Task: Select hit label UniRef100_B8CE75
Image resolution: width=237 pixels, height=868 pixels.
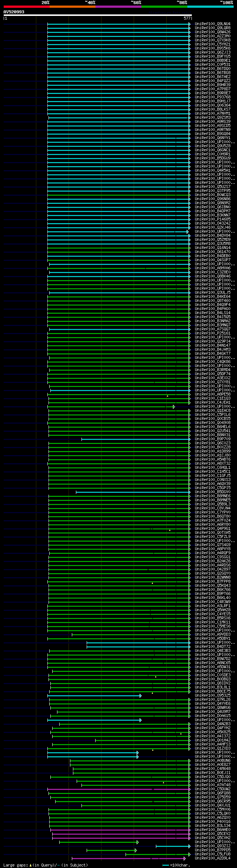Action: point(213,692)
